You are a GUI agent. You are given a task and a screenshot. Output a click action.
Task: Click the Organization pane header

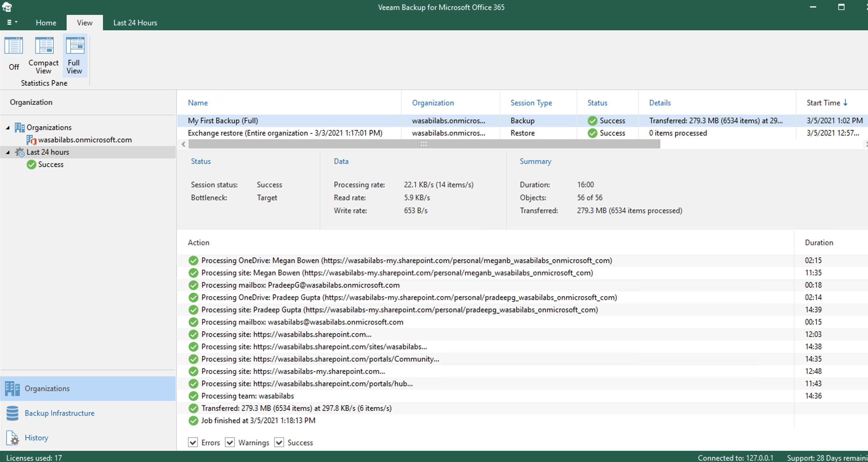(31, 102)
